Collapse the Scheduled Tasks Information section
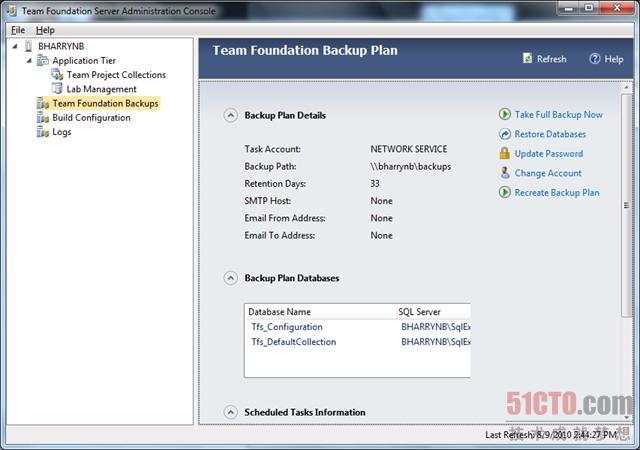640x450 pixels. 231,412
